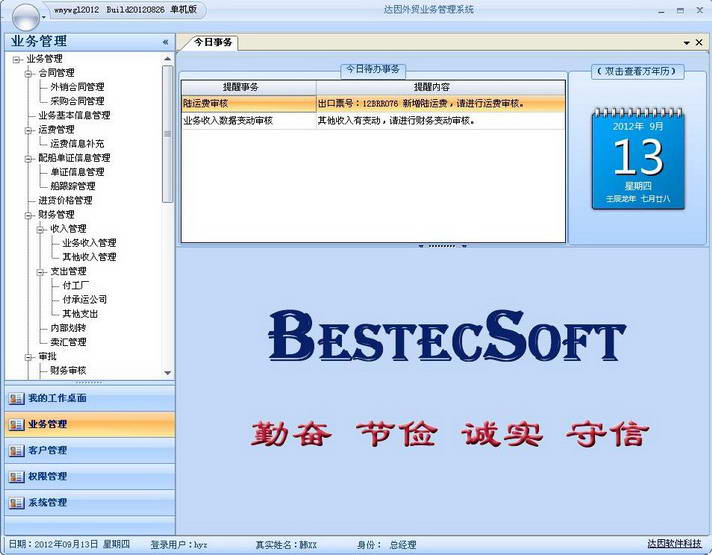This screenshot has height=555, width=712.
Task: Collapse the 运费管理 tree node
Action: 29,130
